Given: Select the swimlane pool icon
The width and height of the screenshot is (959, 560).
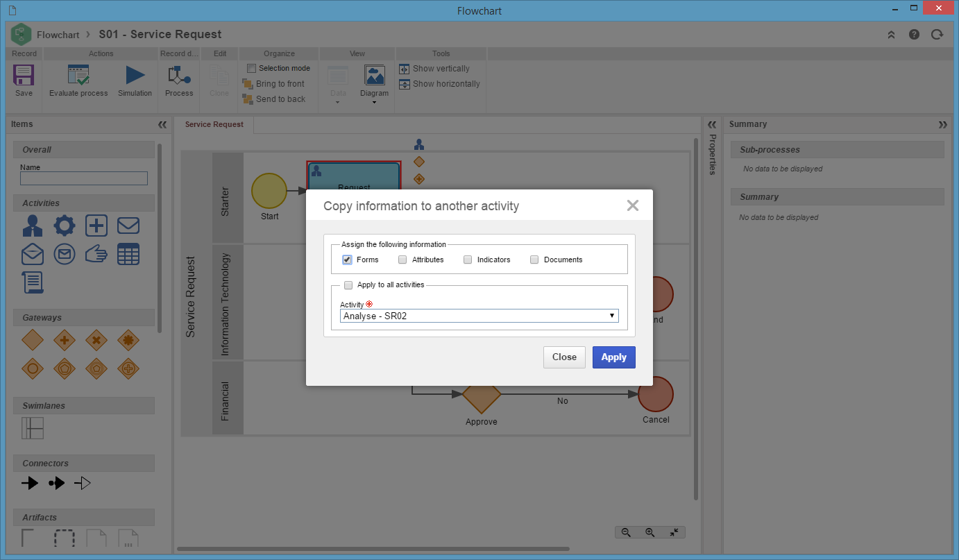Looking at the screenshot, I should coord(33,428).
